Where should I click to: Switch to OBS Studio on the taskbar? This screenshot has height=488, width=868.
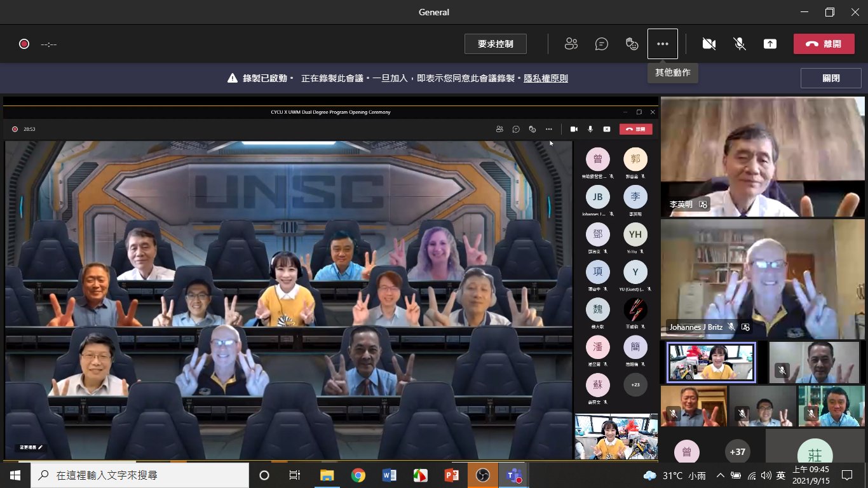point(483,475)
